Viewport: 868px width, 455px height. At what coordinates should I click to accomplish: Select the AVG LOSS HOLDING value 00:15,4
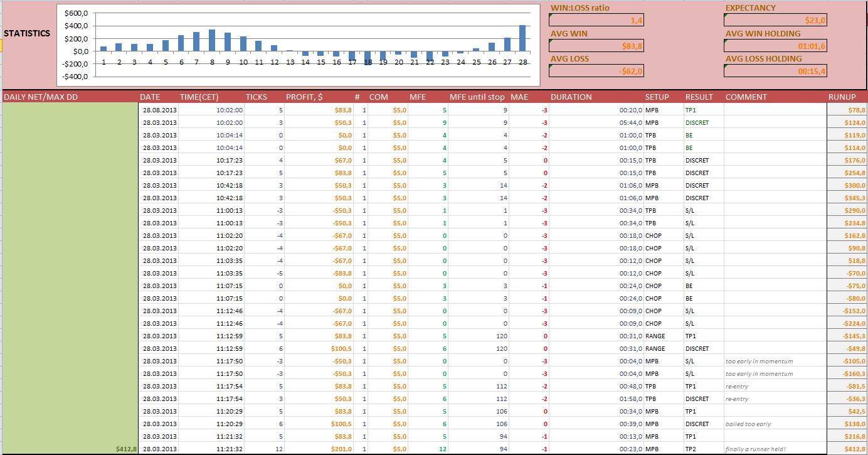pyautogui.click(x=775, y=71)
